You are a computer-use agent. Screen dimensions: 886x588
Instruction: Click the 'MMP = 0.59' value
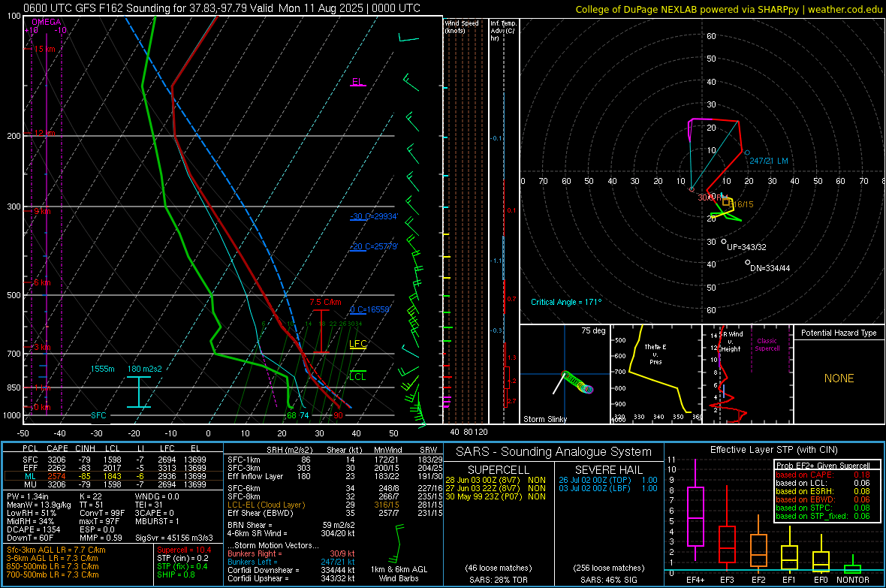pos(101,538)
